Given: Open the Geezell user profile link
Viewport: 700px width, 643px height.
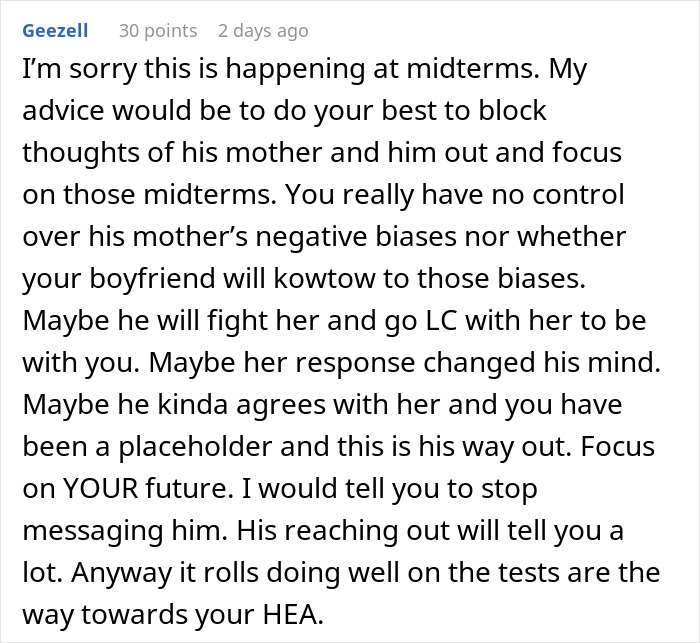Looking at the screenshot, I should pos(55,31).
